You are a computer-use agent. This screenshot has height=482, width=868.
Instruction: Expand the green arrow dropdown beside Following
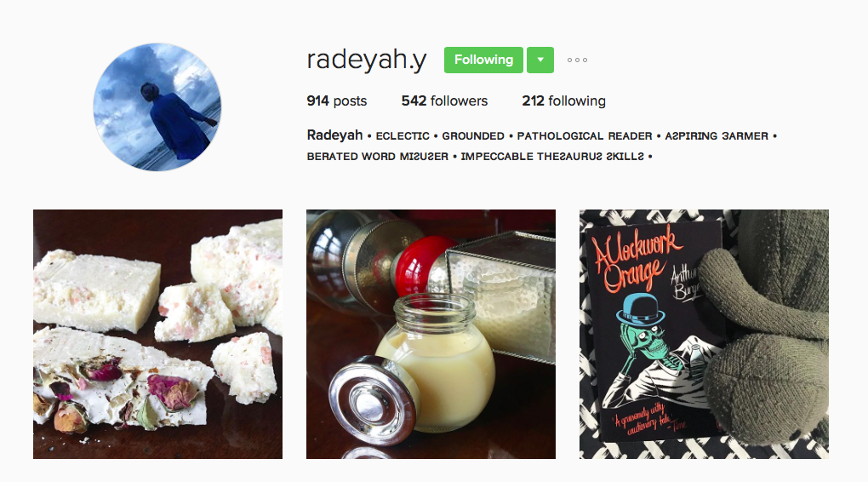coord(540,60)
